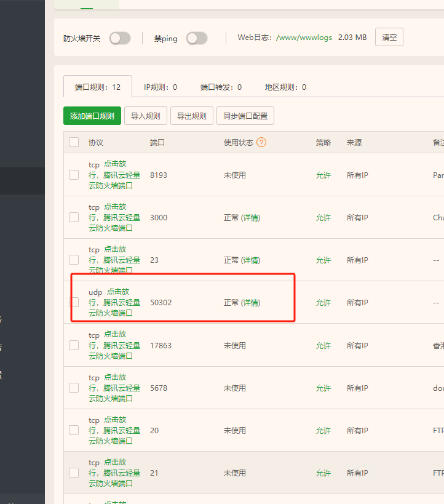This screenshot has height=504, width=444.
Task: Check the select-all checkbox in table header
Action: click(x=74, y=142)
